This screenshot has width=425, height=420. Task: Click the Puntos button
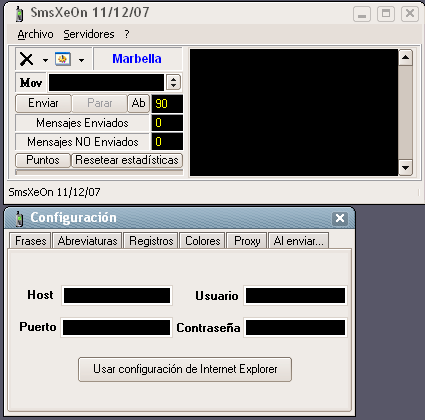[43, 160]
